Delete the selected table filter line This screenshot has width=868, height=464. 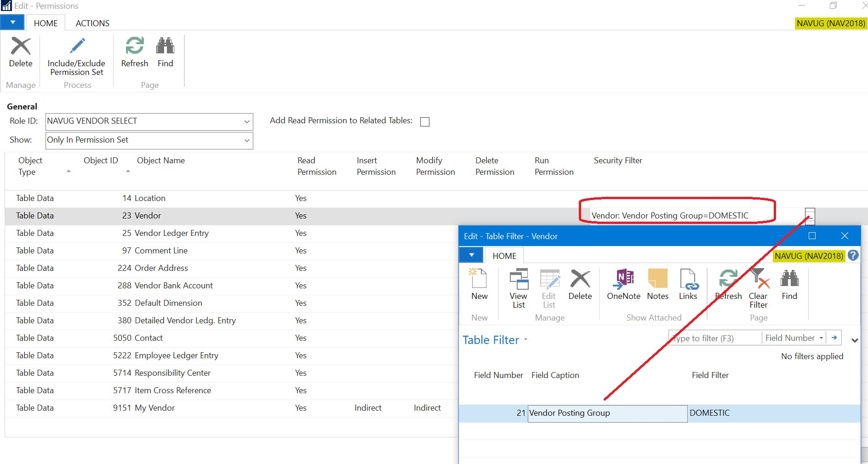(x=580, y=284)
